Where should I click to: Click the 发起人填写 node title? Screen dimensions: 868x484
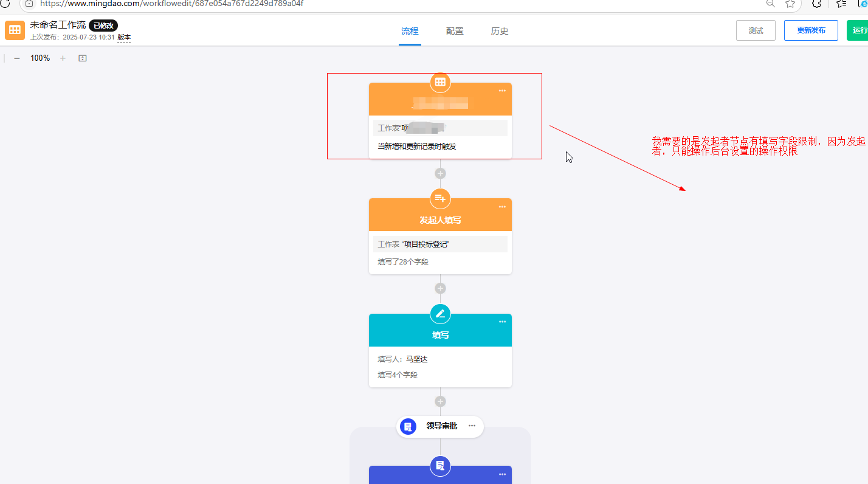click(440, 220)
